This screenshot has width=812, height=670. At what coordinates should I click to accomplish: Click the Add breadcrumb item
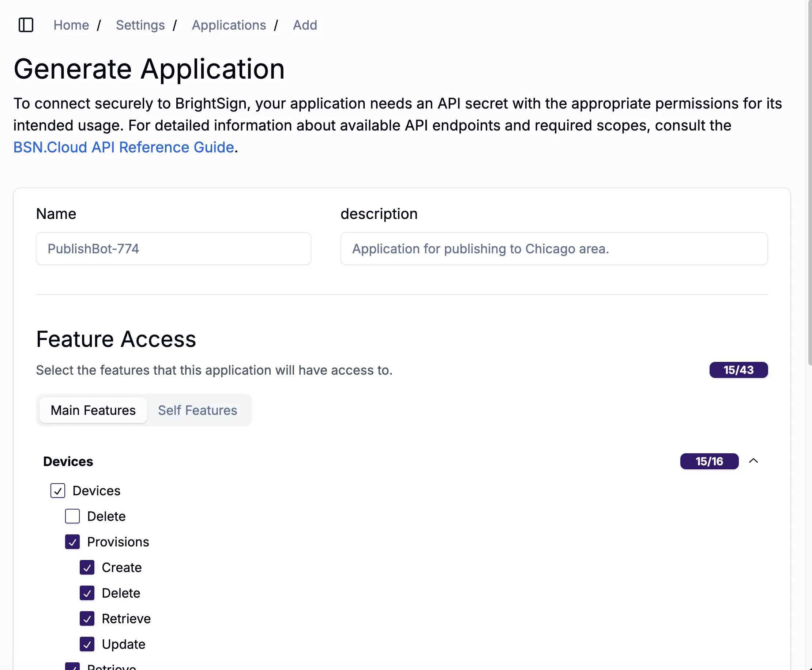tap(305, 25)
